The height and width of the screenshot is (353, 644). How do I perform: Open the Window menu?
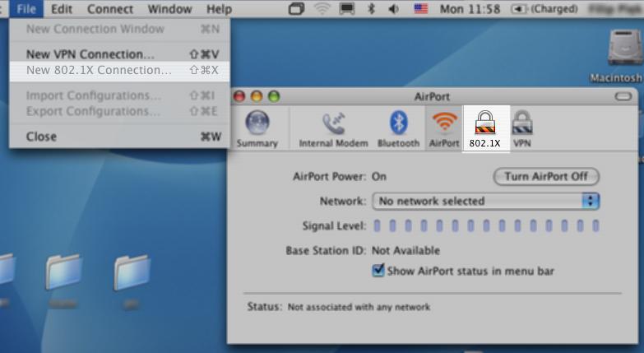point(169,8)
